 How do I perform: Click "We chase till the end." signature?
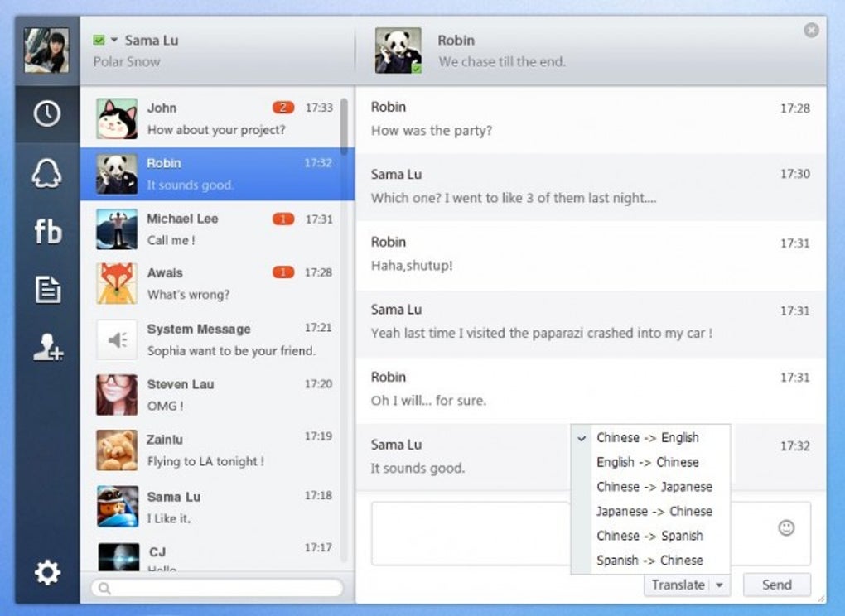(502, 62)
